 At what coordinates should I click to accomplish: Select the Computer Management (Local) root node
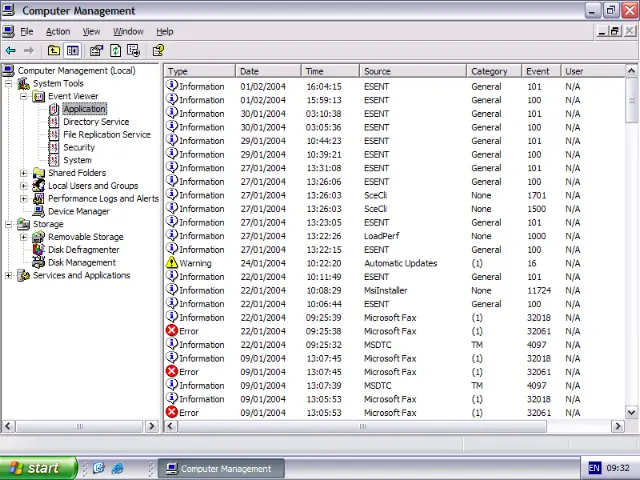click(x=76, y=71)
